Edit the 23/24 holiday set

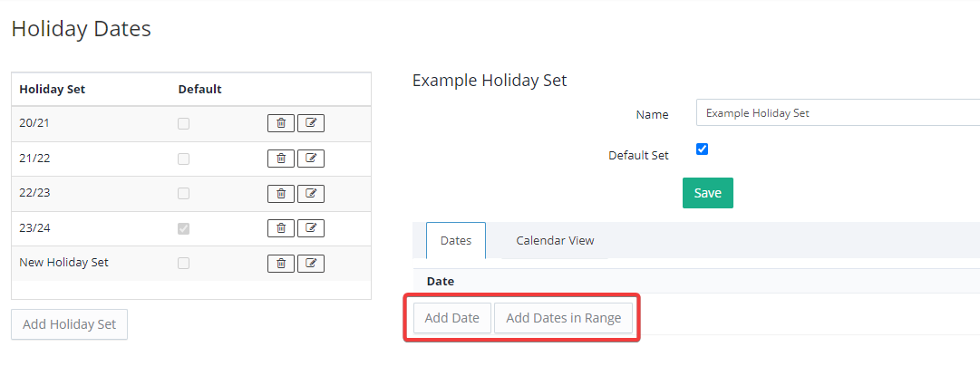click(x=311, y=228)
